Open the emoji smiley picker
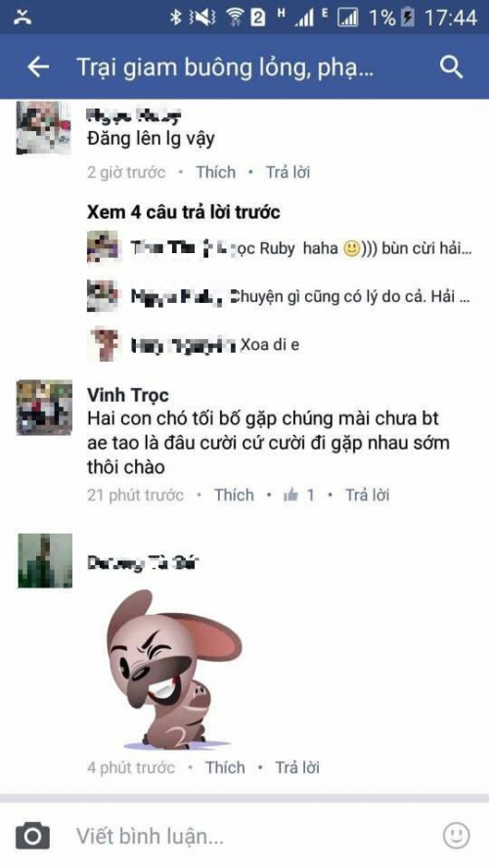This screenshot has height=868, width=489. pyautogui.click(x=457, y=836)
